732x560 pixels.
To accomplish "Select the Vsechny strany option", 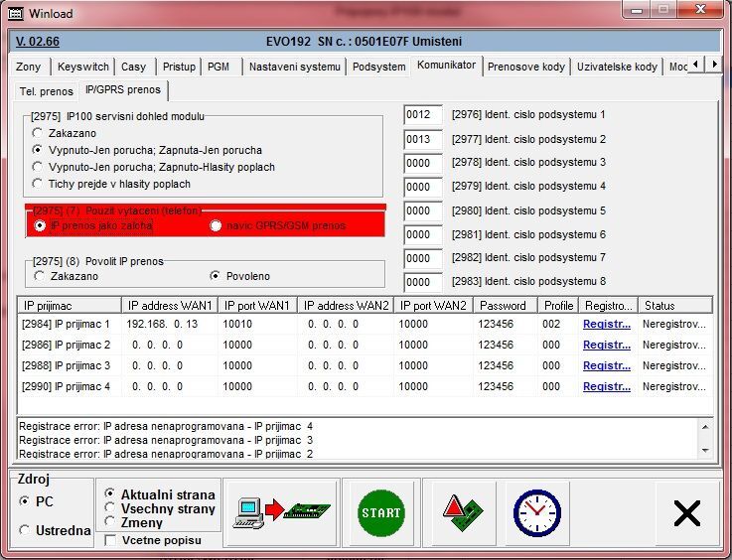I will (109, 508).
